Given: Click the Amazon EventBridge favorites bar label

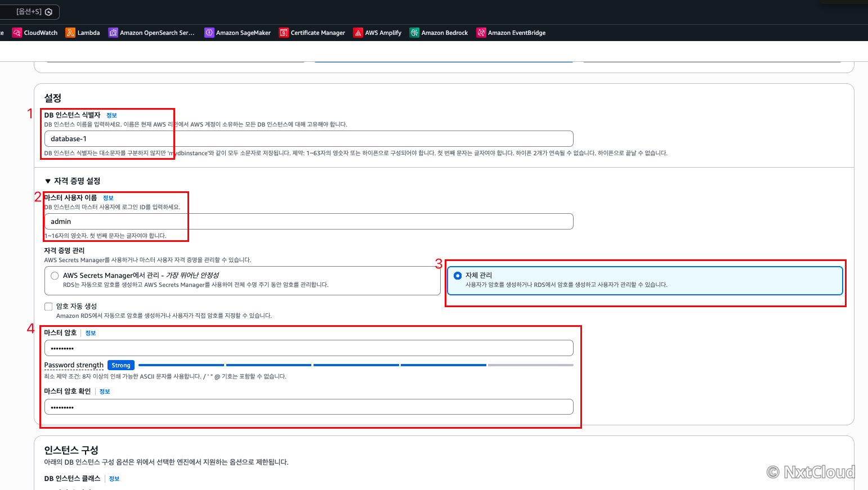Looking at the screenshot, I should tap(517, 33).
